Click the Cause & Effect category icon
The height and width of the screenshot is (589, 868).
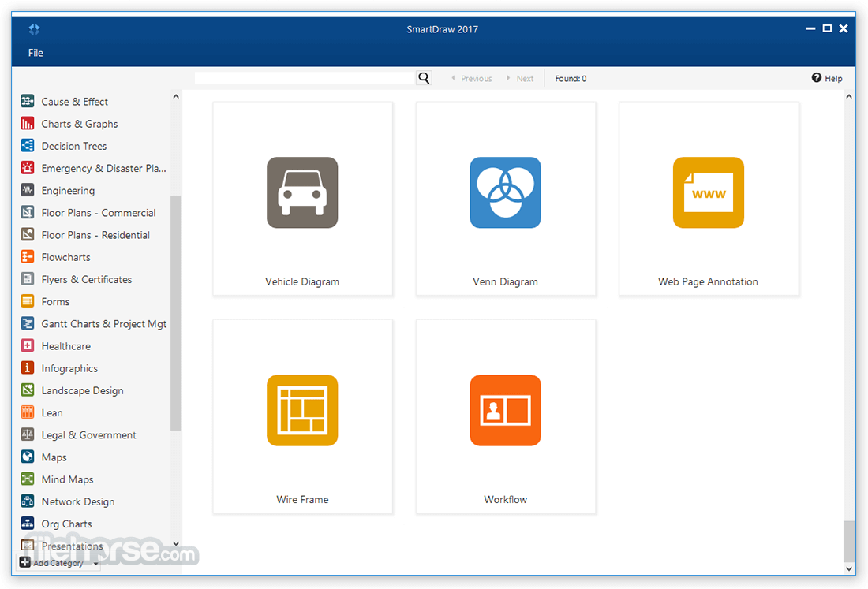(27, 101)
